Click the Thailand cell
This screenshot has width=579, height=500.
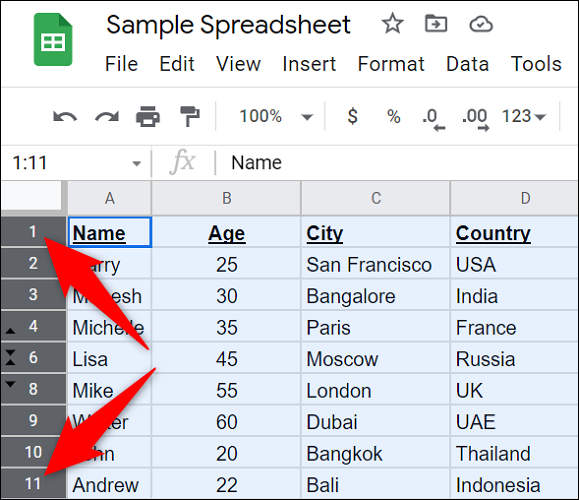click(514, 452)
